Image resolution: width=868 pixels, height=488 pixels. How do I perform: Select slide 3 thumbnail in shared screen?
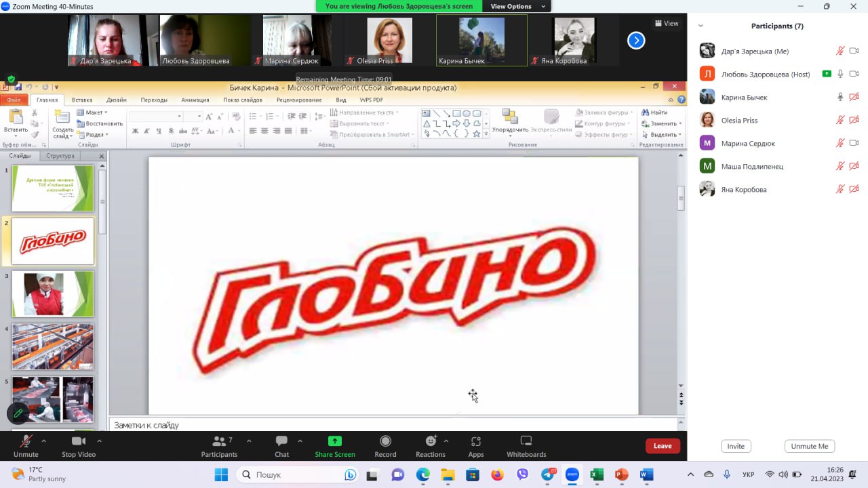click(x=53, y=293)
